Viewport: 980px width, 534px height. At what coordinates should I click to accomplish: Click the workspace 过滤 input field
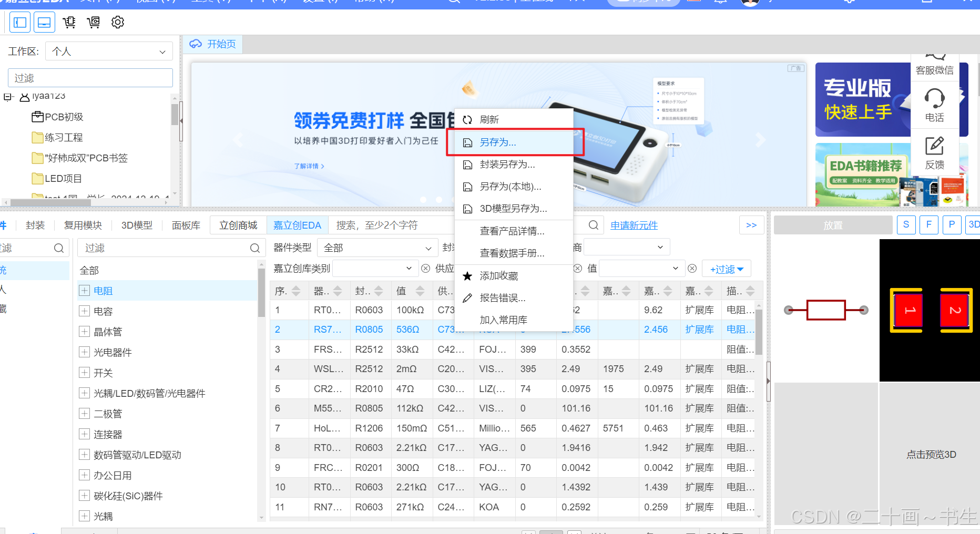90,78
